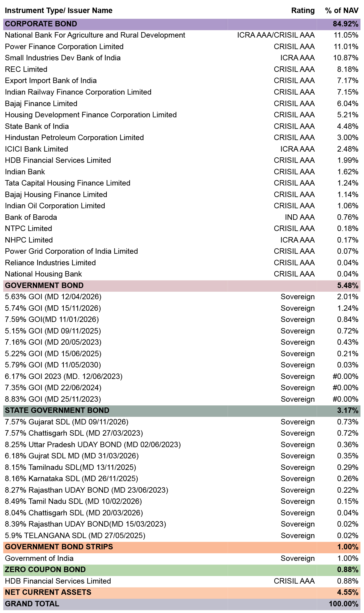Click the REC Limited issuer name

click(x=26, y=69)
